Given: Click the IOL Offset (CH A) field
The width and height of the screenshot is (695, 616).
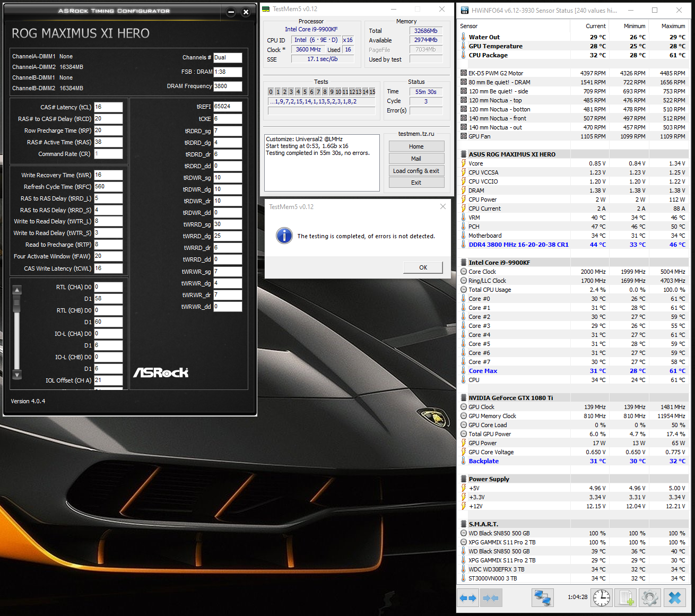Looking at the screenshot, I should click(x=108, y=380).
